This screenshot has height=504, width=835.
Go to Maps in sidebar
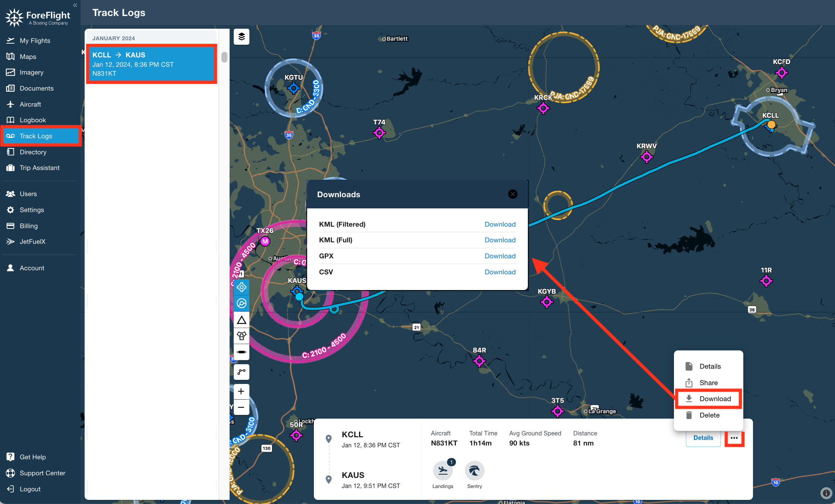pos(28,57)
